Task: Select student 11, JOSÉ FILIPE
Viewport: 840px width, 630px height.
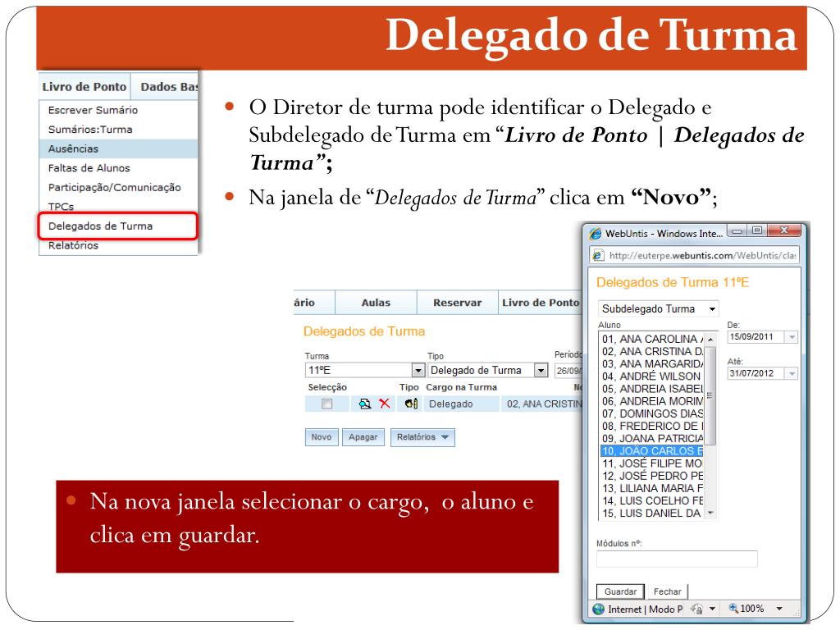Action: [652, 463]
